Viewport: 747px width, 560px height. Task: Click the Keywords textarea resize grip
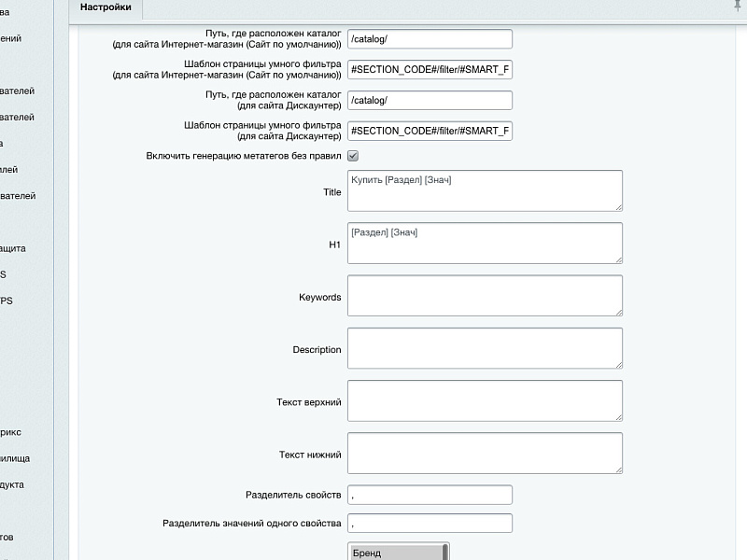tap(617, 311)
